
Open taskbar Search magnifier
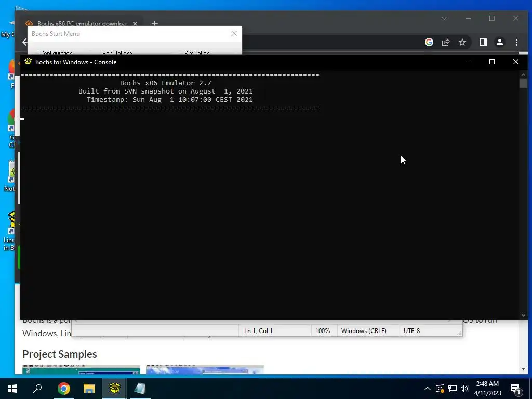37,388
